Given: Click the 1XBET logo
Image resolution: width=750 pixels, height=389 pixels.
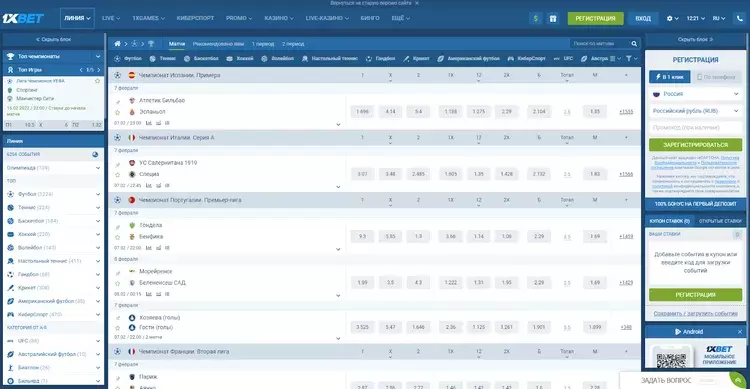Looking at the screenshot, I should click(x=23, y=18).
